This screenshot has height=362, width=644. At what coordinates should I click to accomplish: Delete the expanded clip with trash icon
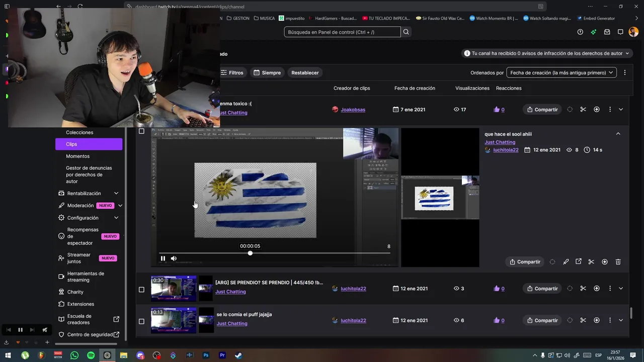tap(618, 262)
